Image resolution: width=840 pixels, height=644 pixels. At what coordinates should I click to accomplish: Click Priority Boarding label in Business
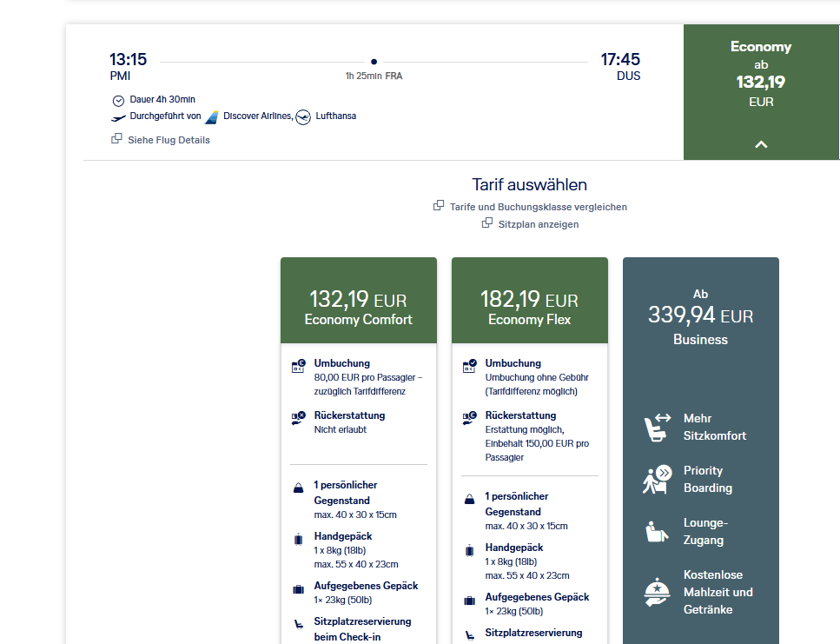[x=708, y=479]
